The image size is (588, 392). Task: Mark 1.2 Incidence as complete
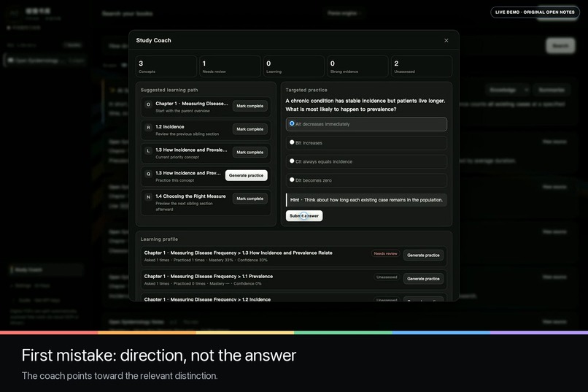249,129
